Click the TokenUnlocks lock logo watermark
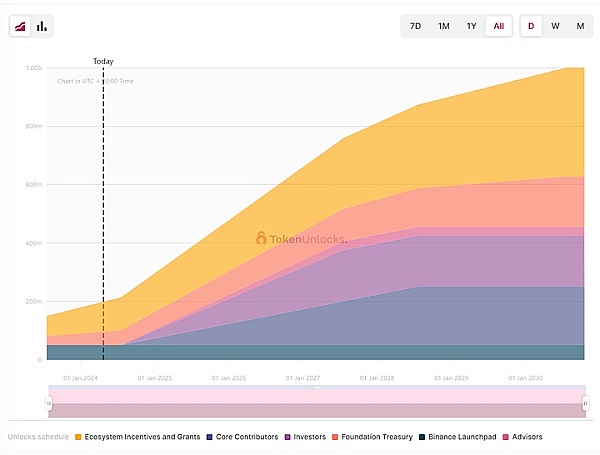Screen dimensions: 600x455 point(262,239)
